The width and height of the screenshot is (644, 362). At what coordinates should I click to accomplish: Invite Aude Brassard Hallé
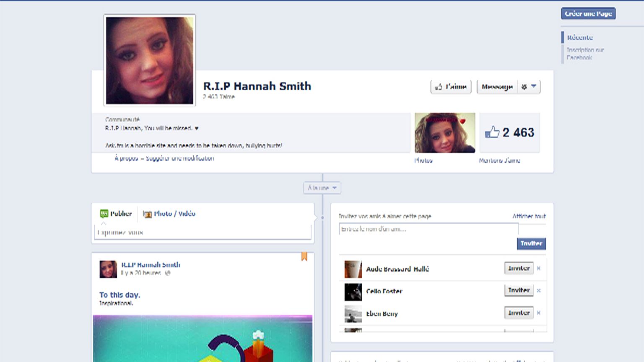[x=519, y=268]
